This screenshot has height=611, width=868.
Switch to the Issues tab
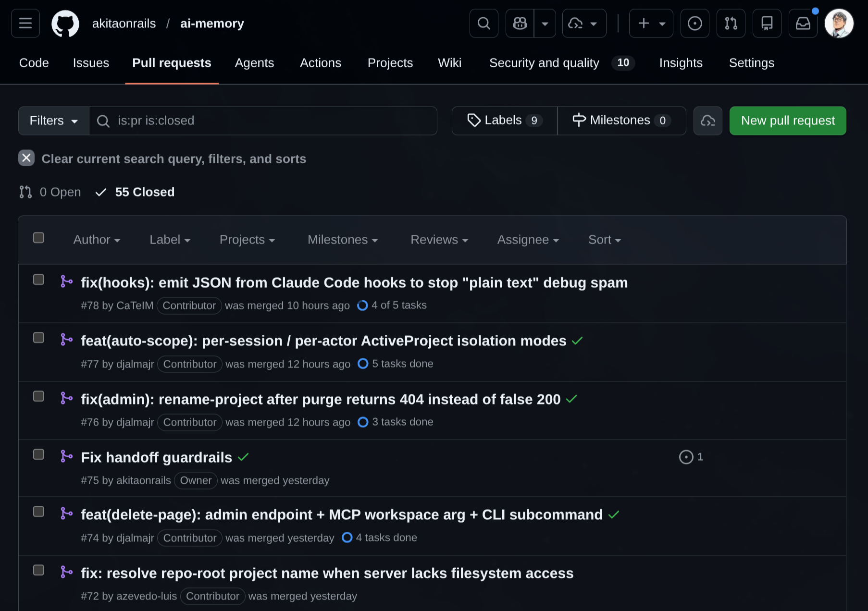click(x=91, y=63)
